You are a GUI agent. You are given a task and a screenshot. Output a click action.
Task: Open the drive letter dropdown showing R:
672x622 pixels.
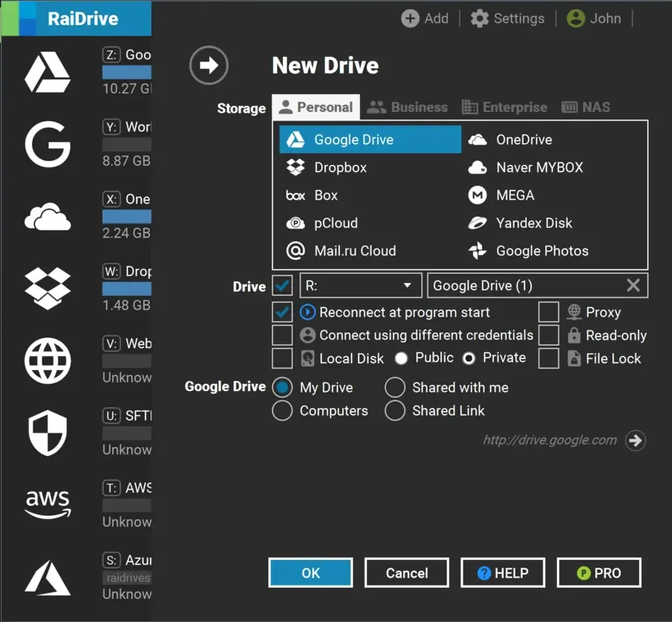pyautogui.click(x=360, y=285)
